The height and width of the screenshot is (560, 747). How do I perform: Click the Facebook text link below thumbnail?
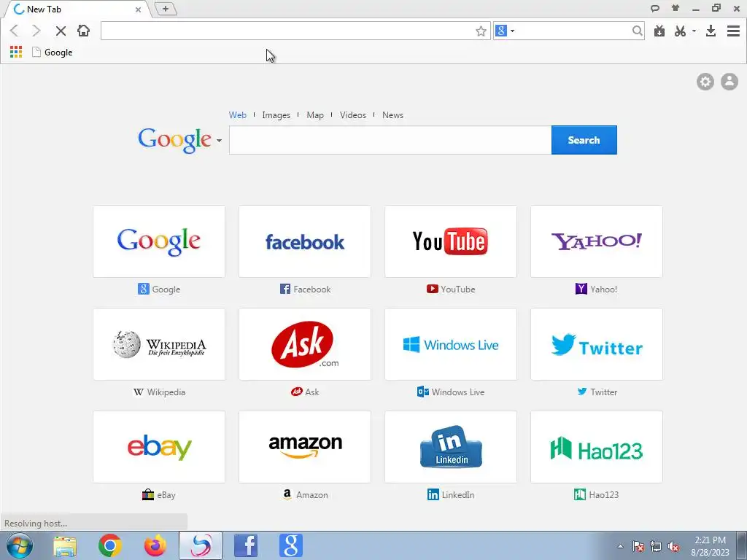coord(312,289)
